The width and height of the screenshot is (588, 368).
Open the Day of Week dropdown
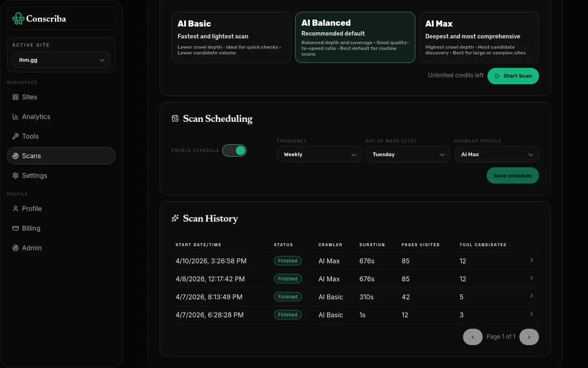[x=408, y=155]
